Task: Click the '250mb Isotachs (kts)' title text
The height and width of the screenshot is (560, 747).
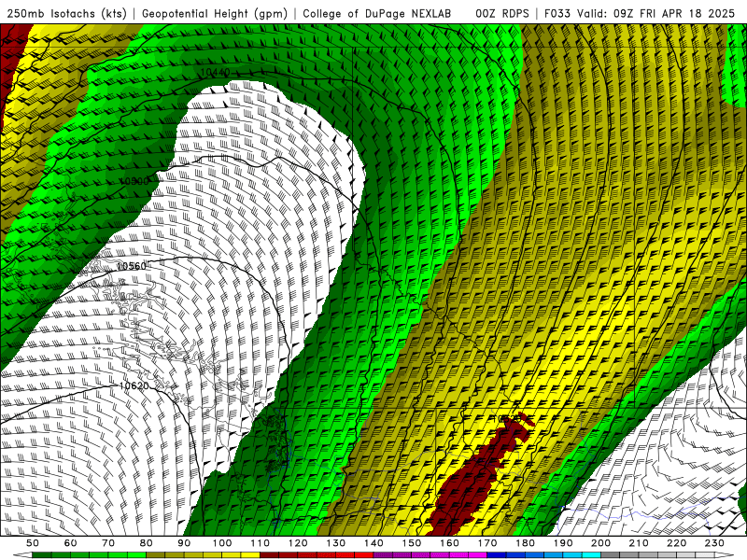Action: (x=66, y=13)
